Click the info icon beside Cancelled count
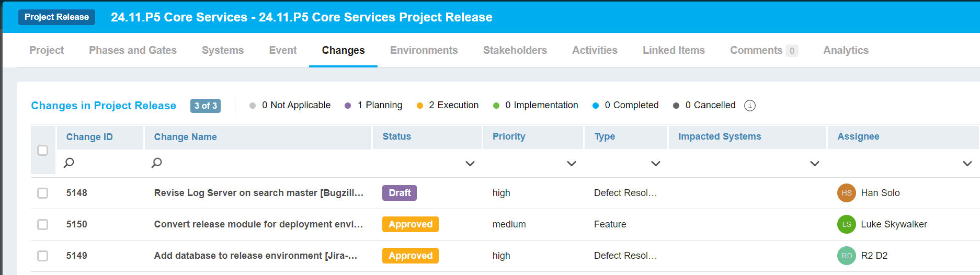 [749, 106]
